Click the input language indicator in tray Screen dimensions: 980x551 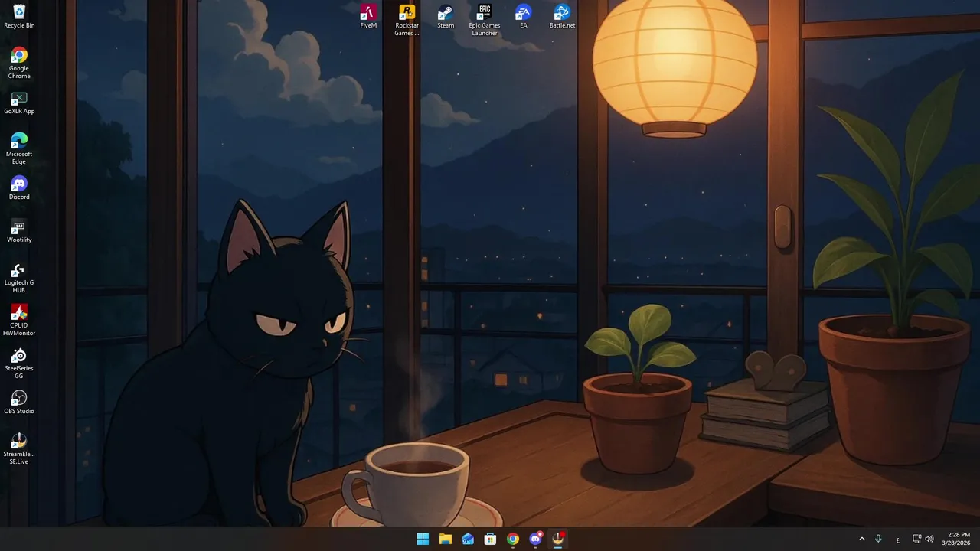tap(898, 540)
